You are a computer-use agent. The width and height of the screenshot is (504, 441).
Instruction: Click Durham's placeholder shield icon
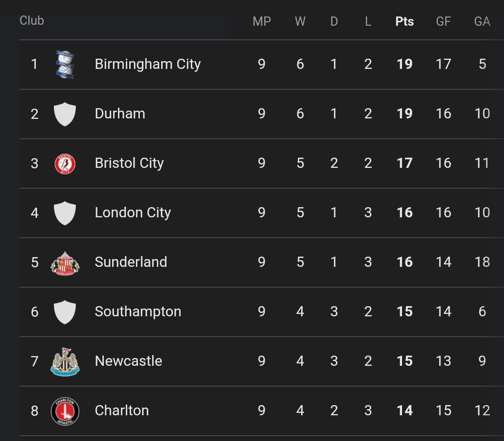65,114
